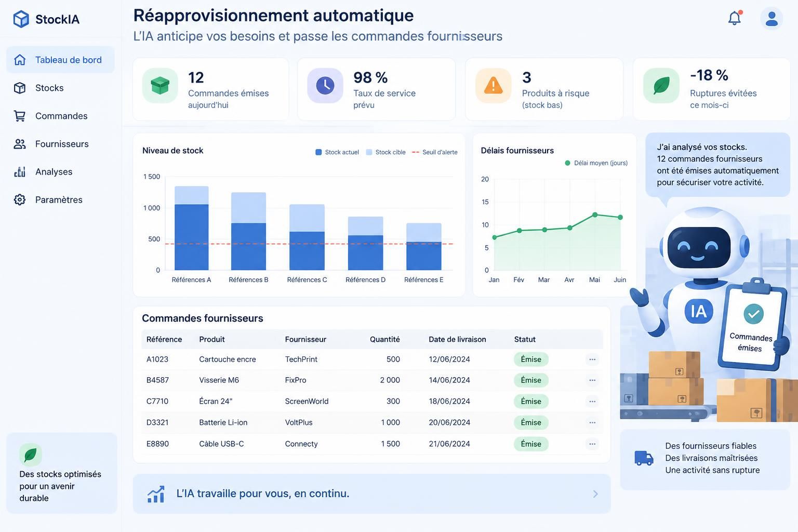
Task: Click the Émise status badge for Écran 24"
Action: click(x=531, y=402)
